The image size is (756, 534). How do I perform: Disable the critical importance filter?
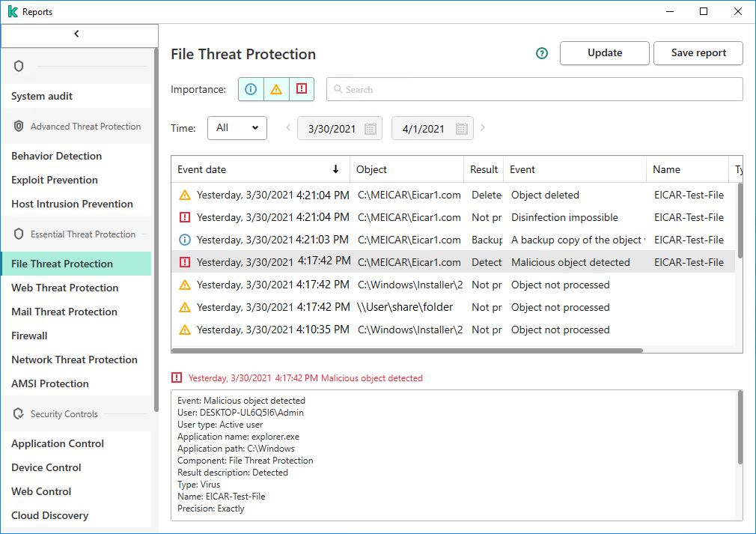(x=301, y=88)
